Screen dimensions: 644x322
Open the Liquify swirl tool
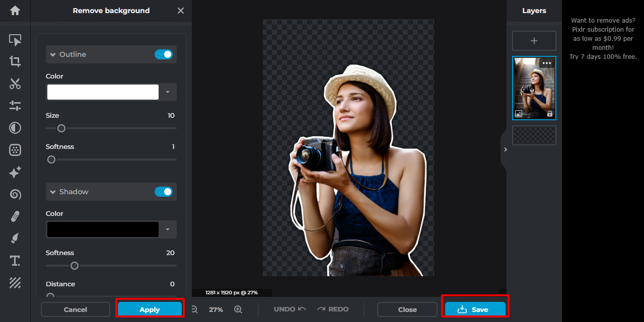tap(15, 194)
